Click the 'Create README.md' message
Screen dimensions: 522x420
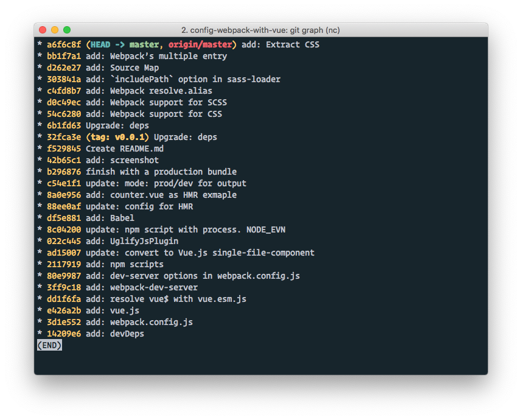(x=125, y=149)
